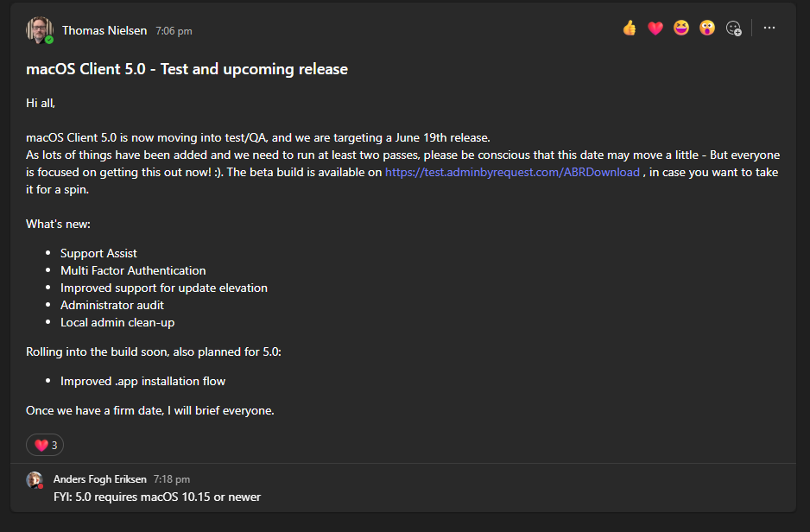Open the test.adminbyrequest.com ABRDownload link

tap(512, 172)
